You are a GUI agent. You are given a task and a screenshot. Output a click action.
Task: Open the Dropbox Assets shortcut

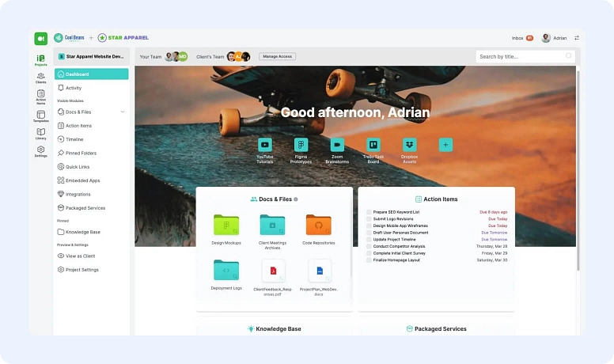[x=409, y=145]
